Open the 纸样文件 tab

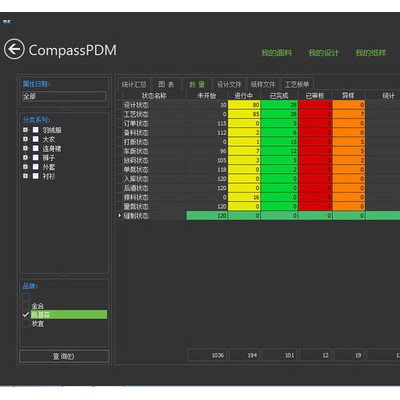263,84
